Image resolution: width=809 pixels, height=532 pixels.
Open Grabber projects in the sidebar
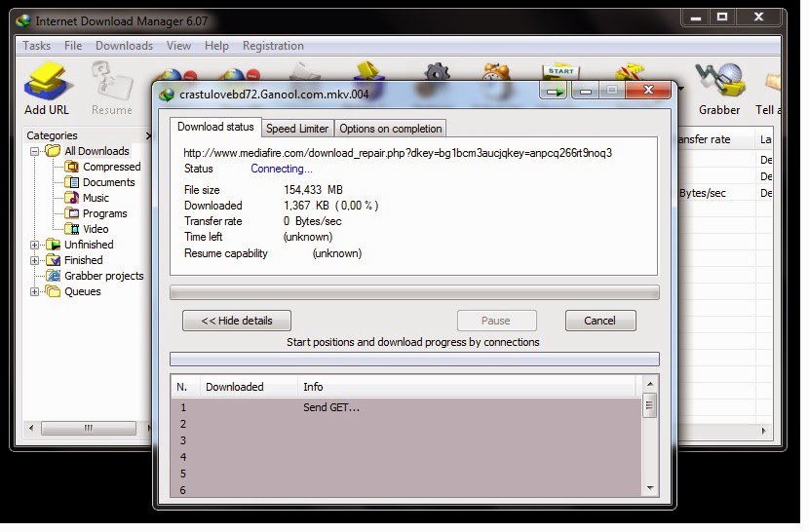pyautogui.click(x=103, y=276)
